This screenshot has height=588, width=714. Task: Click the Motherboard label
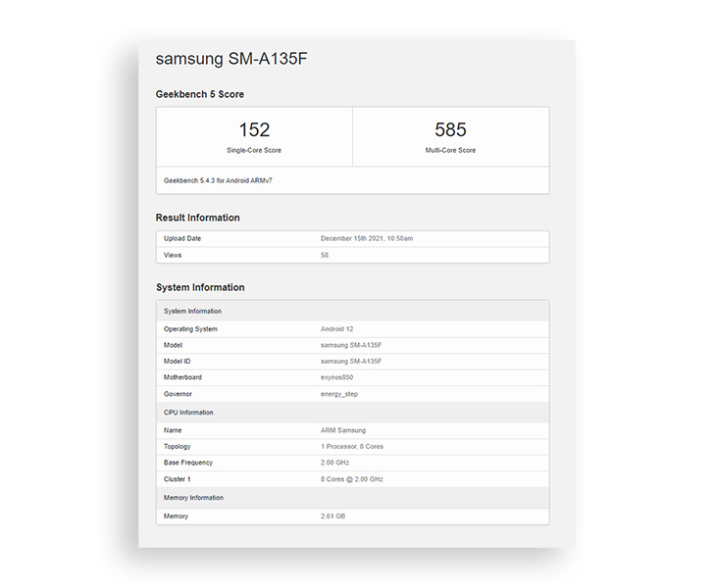tap(182, 377)
